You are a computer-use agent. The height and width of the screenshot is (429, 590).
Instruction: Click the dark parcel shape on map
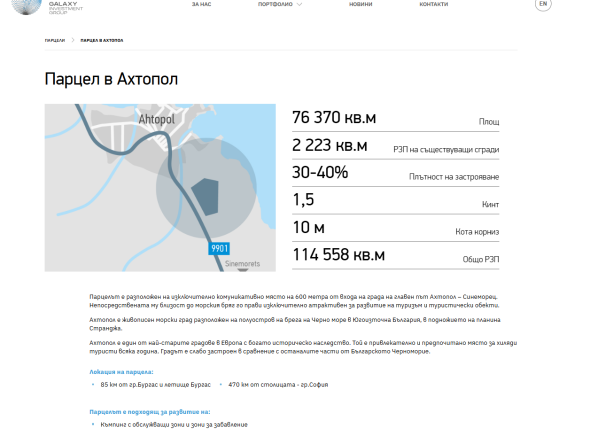click(x=206, y=197)
